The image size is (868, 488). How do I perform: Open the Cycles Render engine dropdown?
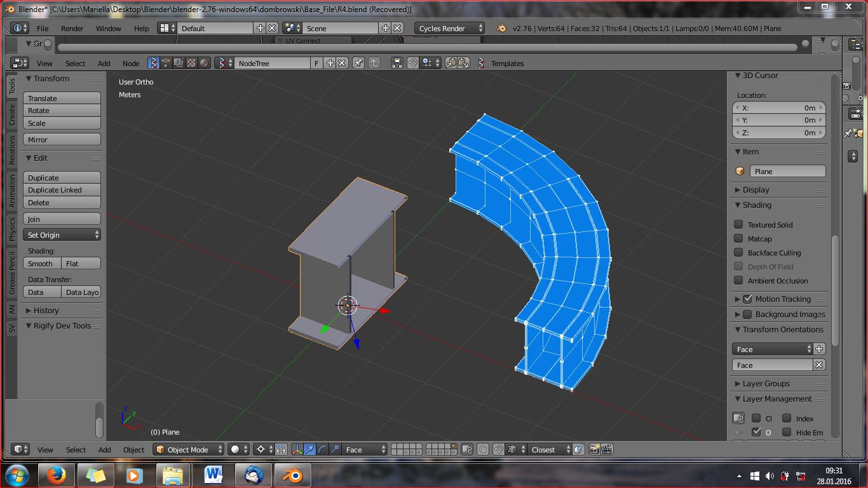450,28
